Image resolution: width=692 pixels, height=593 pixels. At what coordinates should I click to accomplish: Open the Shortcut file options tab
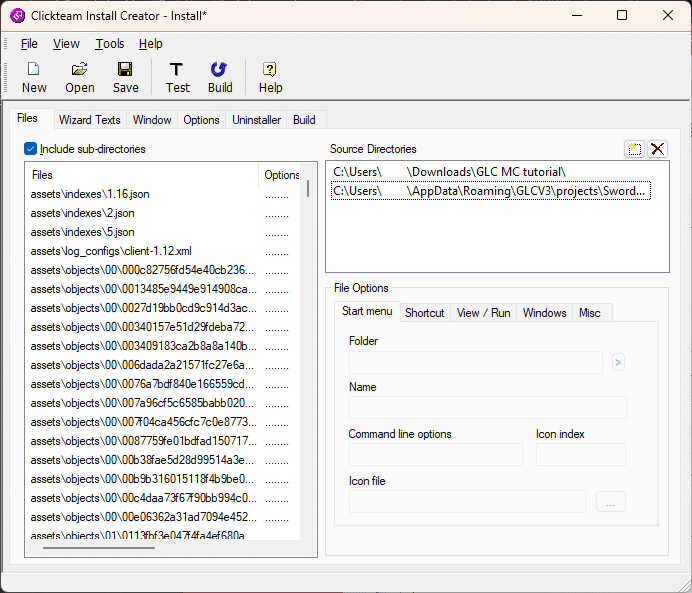tap(425, 313)
